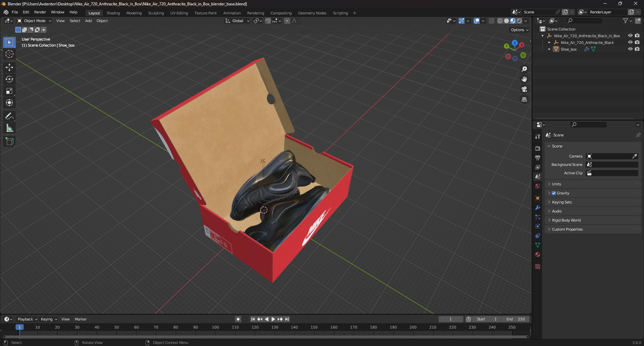
Task: Open the View Layer properties tab
Action: 538,167
